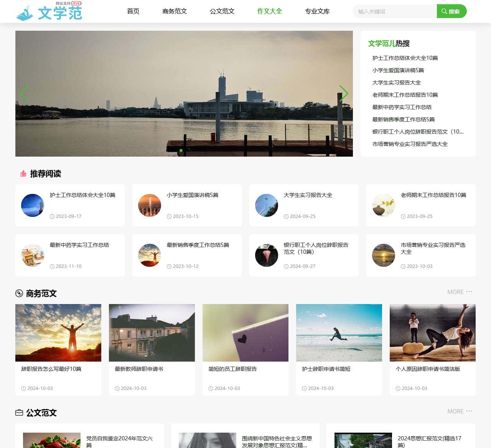The height and width of the screenshot is (448, 491).
Task: Click the magnifier icon inside the search button
Action: coord(445,11)
